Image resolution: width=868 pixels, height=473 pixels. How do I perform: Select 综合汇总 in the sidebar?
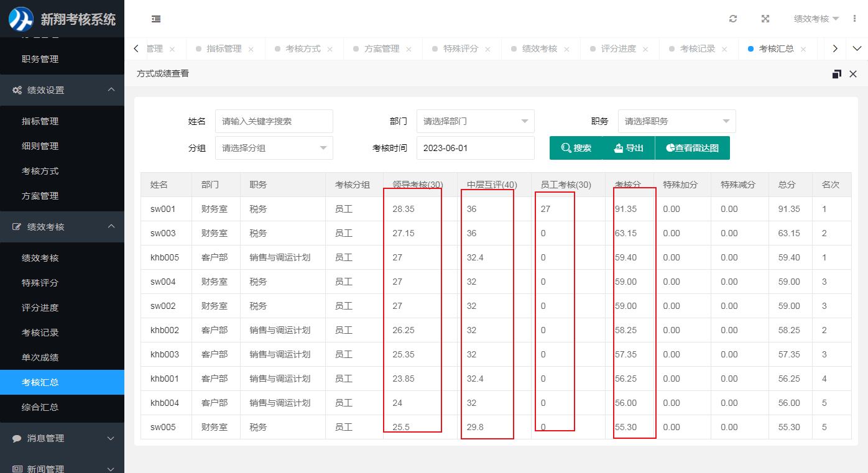(40, 407)
